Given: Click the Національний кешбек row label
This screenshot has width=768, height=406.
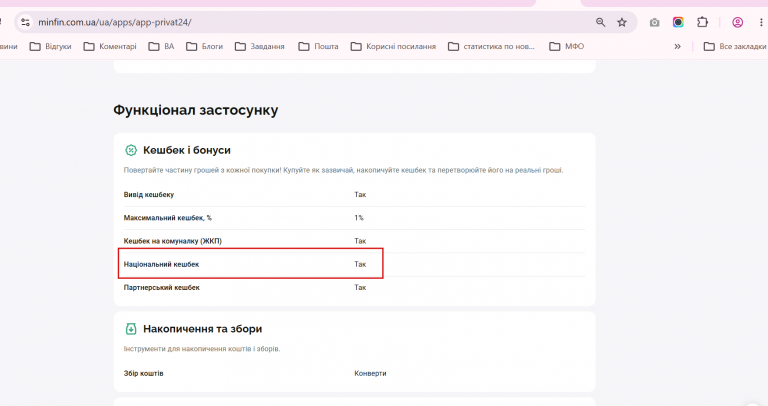Looking at the screenshot, I should coord(162,264).
